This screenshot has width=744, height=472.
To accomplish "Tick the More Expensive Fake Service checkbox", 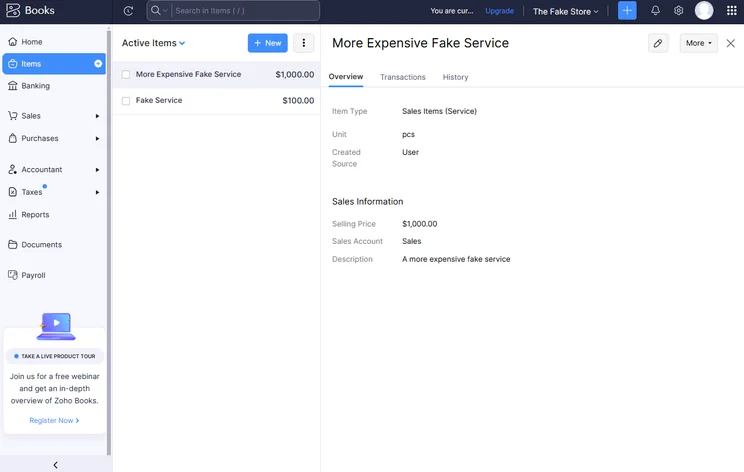I will pos(126,74).
